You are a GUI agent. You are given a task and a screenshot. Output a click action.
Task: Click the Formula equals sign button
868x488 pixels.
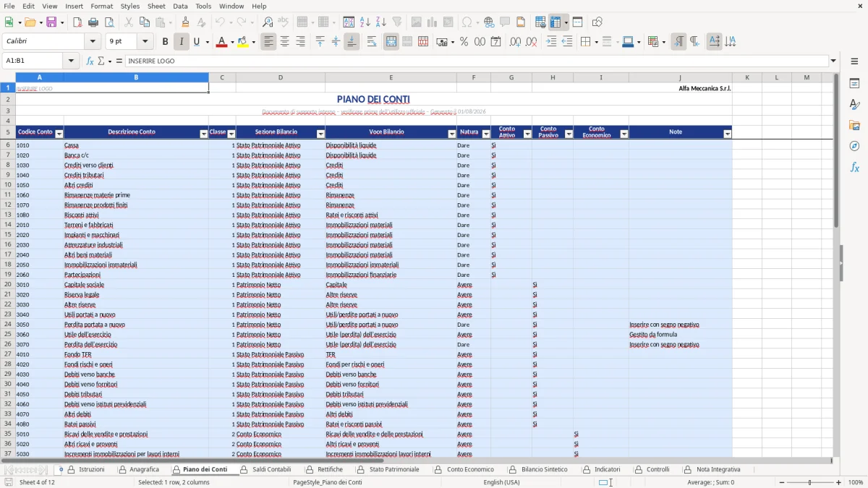(119, 61)
